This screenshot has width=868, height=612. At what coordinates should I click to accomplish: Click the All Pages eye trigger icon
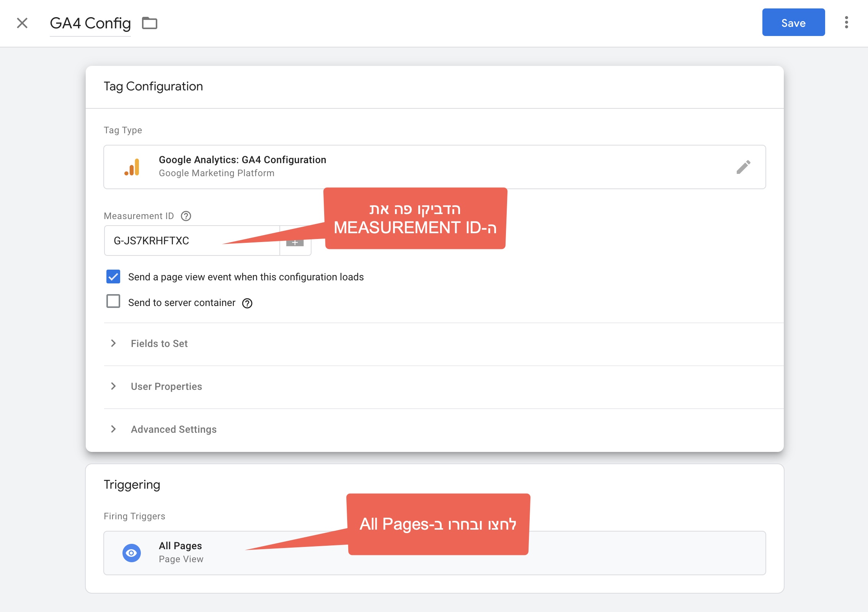(x=132, y=553)
